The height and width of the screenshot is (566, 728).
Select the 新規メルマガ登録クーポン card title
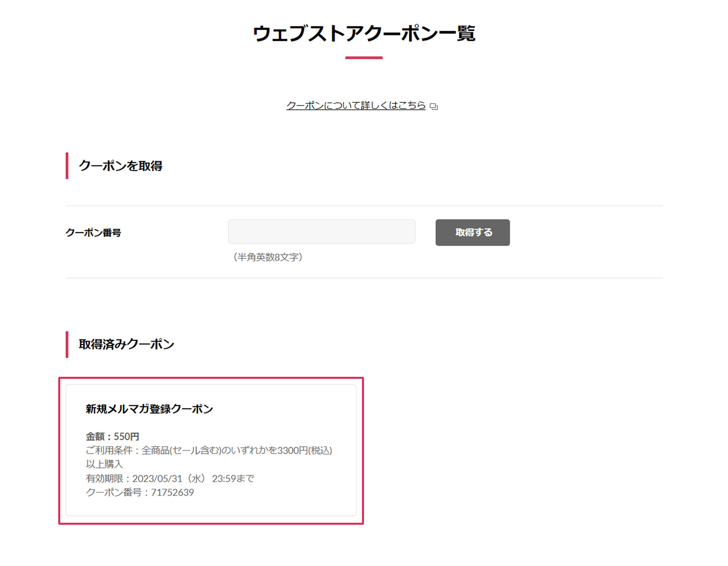click(149, 409)
